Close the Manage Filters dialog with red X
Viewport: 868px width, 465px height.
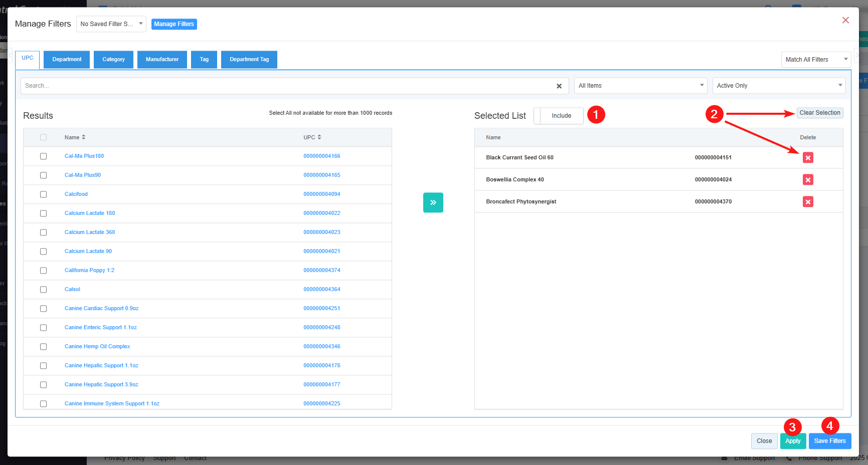tap(845, 21)
